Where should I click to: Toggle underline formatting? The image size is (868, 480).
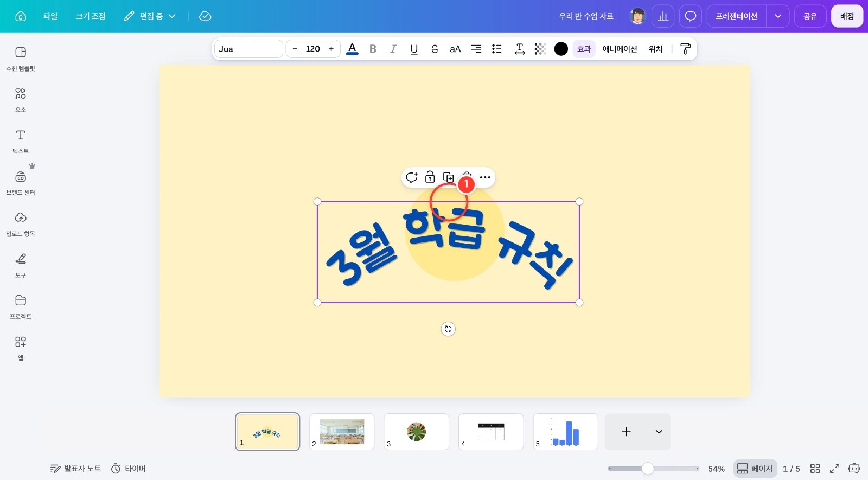pos(414,49)
